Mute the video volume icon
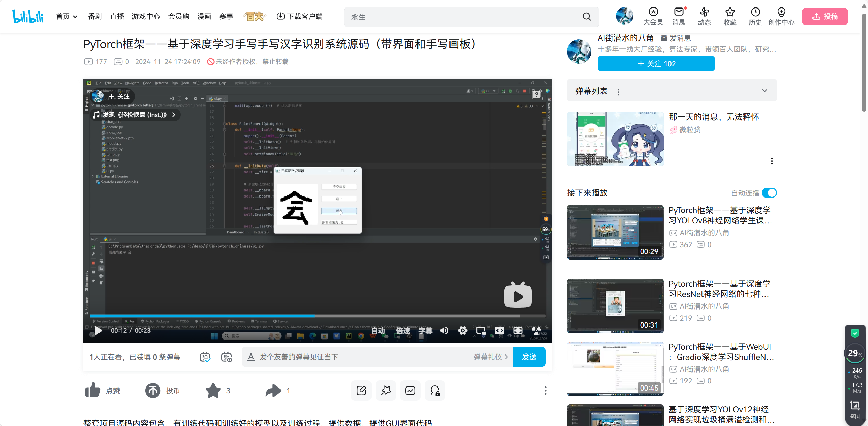Image resolution: width=868 pixels, height=426 pixels. pos(444,330)
